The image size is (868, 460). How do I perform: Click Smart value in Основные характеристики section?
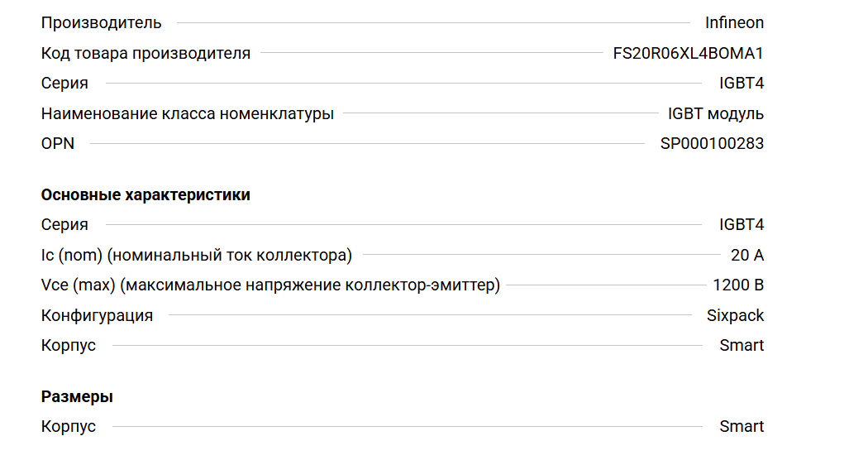742,346
